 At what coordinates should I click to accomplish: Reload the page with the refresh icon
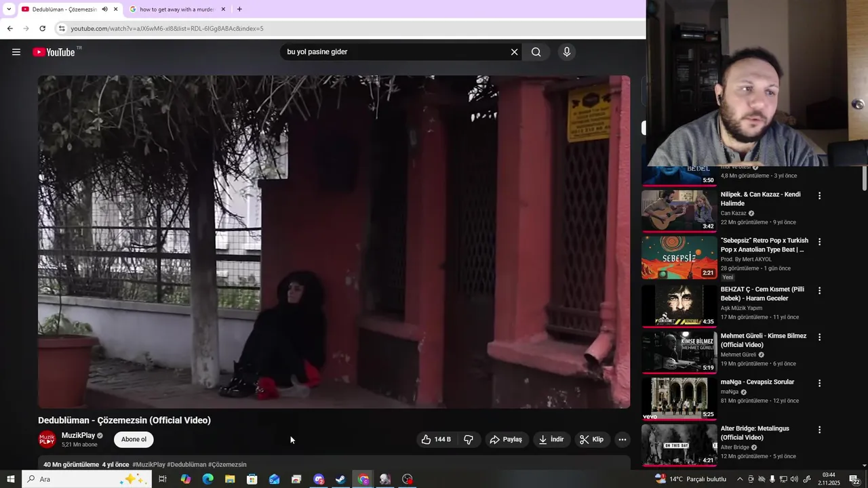(42, 28)
